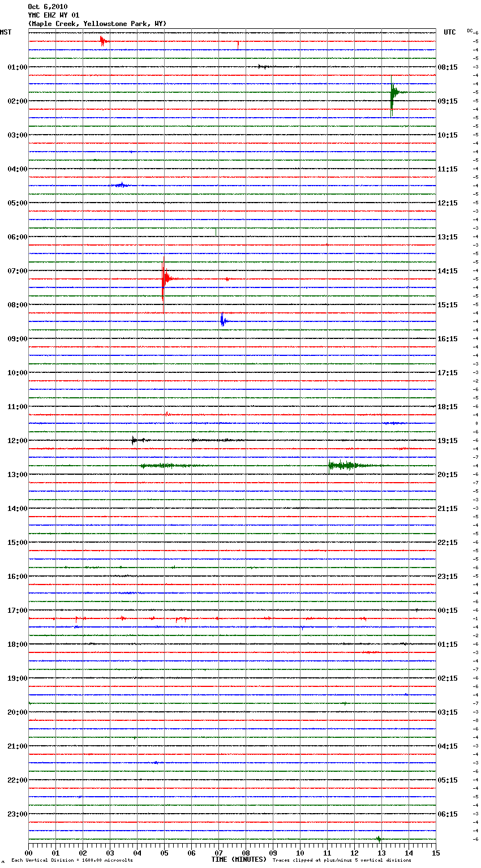The width and height of the screenshot is (481, 868).
Task: Click minute '05' on the bottom axis
Action: 164,852
